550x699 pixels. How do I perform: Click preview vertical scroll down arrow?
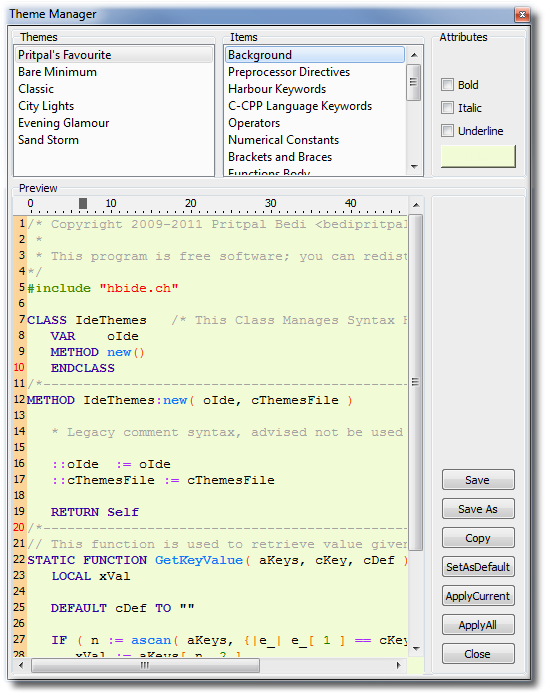pyautogui.click(x=416, y=649)
